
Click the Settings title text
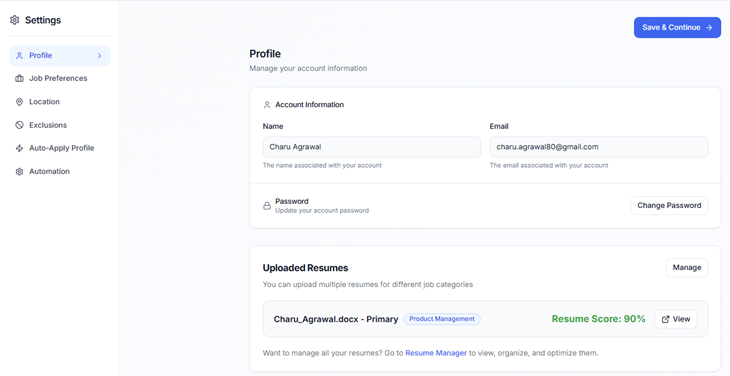[43, 20]
